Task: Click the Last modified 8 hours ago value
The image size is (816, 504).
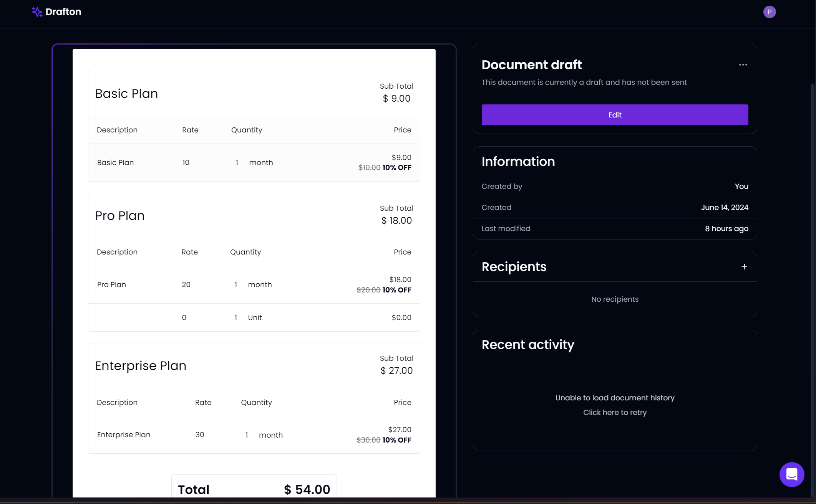Action: (726, 229)
